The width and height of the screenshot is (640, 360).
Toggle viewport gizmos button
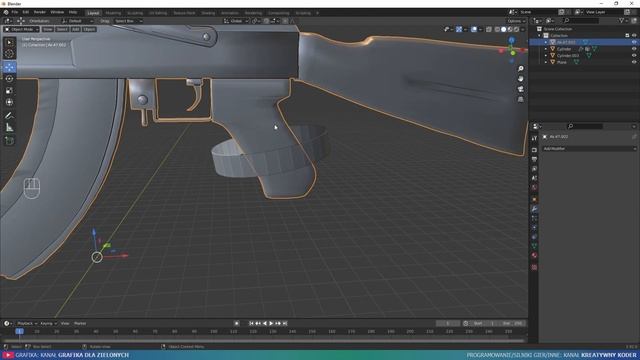click(x=459, y=29)
